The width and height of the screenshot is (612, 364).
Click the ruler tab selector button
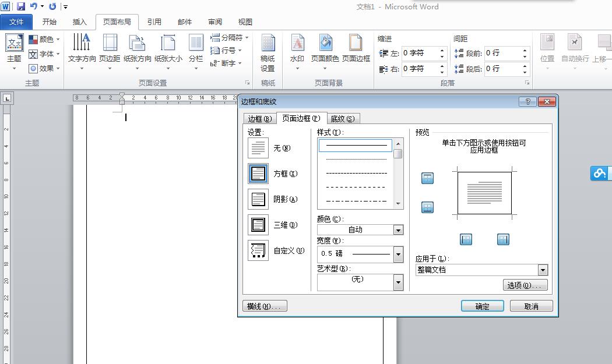[7, 98]
